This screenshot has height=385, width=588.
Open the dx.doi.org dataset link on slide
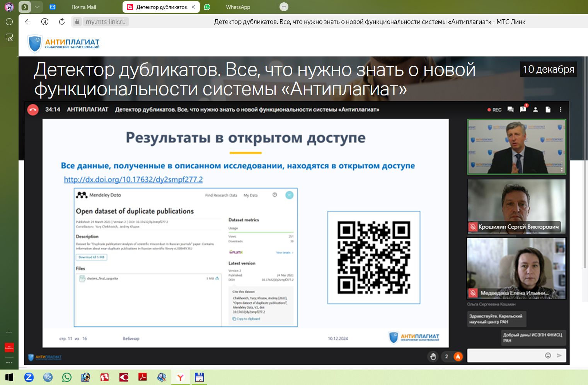[133, 180]
